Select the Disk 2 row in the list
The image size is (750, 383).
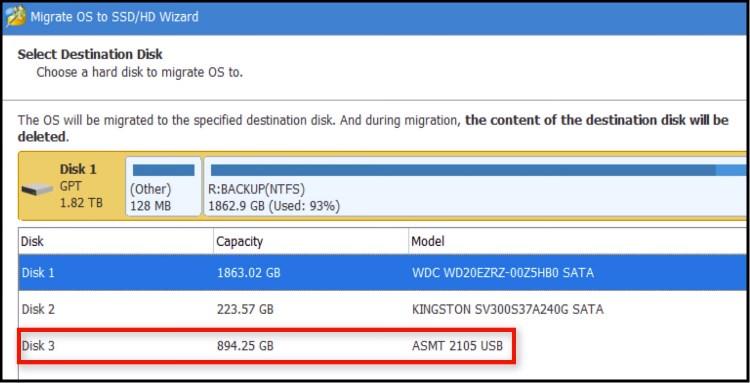[x=383, y=309]
